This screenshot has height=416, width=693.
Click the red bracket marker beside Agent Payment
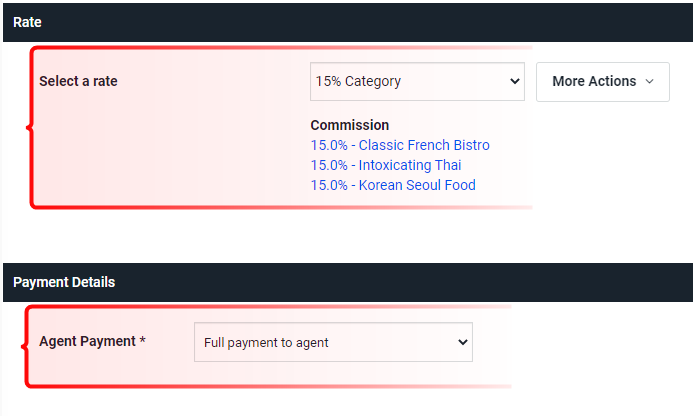click(x=25, y=347)
